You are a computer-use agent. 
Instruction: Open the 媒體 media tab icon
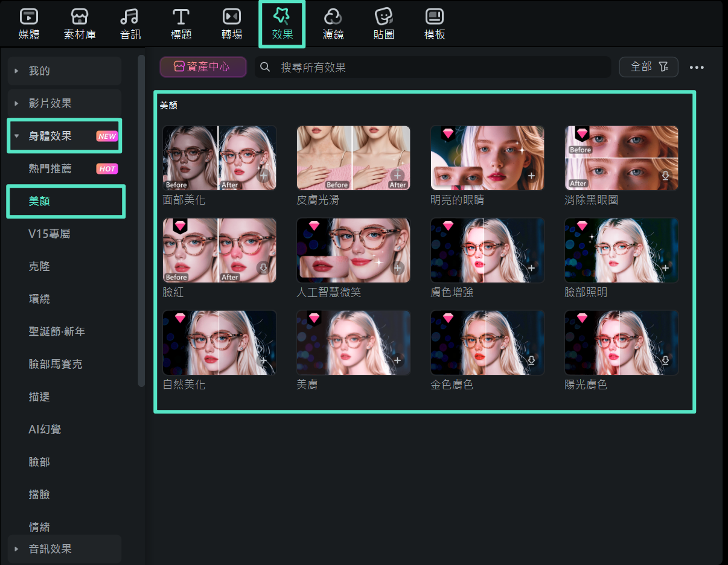coord(29,17)
